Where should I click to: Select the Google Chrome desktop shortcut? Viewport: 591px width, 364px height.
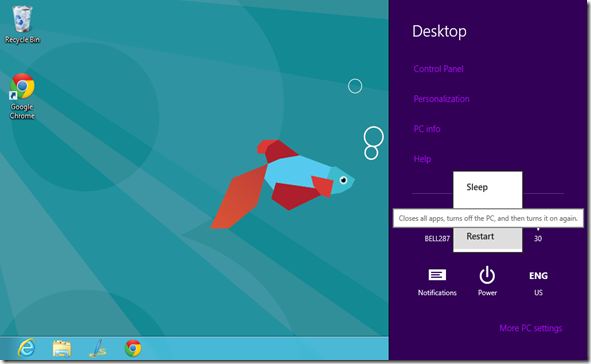click(x=22, y=96)
